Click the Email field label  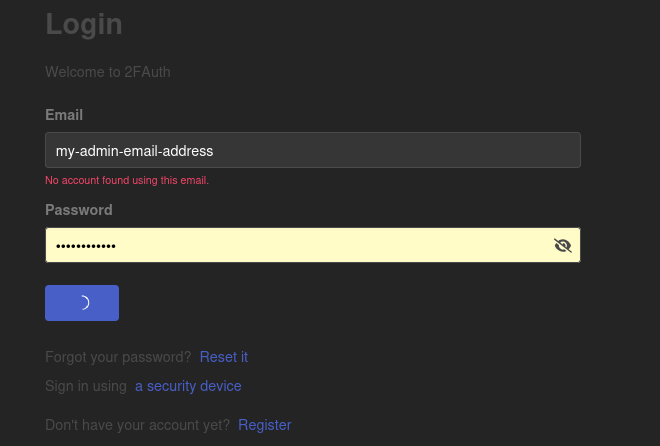tap(64, 115)
